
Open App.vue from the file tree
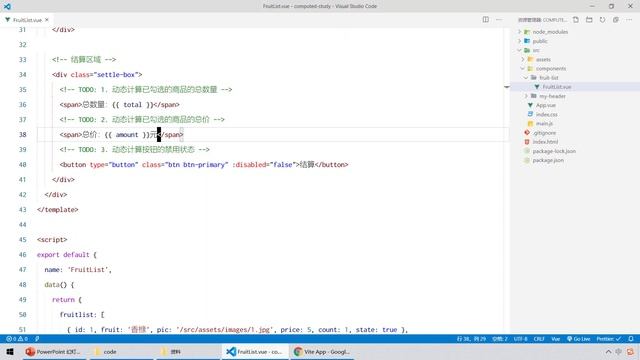[546, 105]
